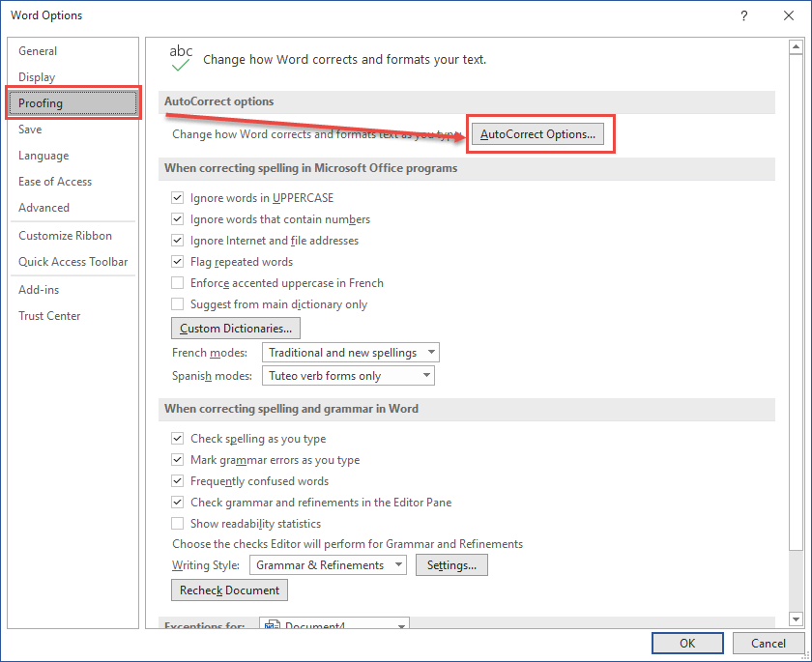Viewport: 812px width, 662px height.
Task: Click the scrollbar down arrow
Action: [796, 618]
